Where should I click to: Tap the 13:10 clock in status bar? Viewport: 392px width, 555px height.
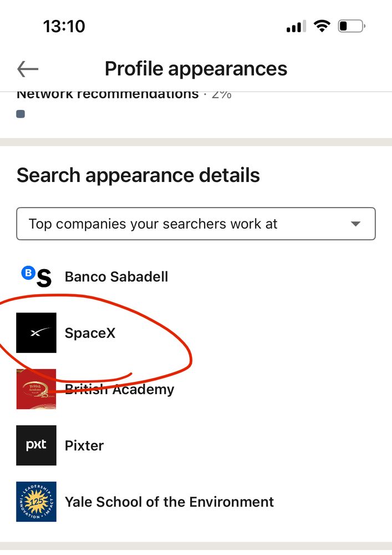(x=64, y=26)
